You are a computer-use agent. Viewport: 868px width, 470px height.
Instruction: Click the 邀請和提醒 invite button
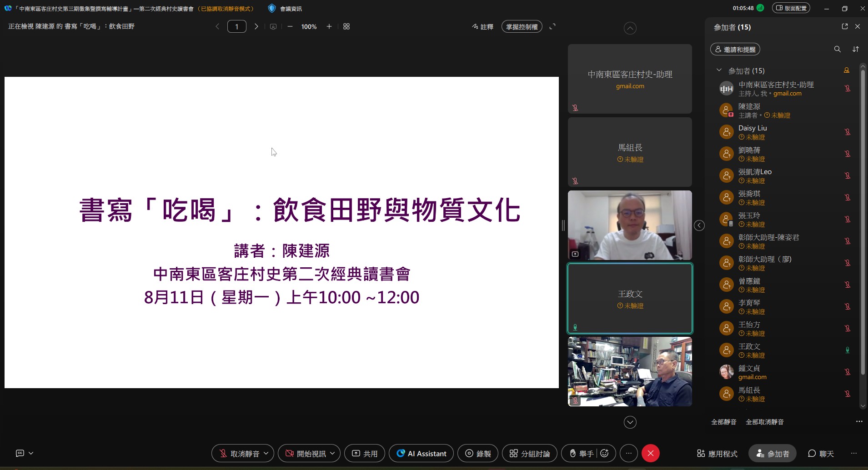(x=735, y=49)
